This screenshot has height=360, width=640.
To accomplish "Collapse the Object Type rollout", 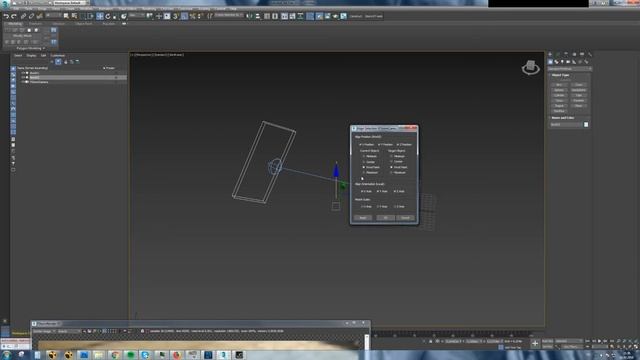I will [560, 75].
